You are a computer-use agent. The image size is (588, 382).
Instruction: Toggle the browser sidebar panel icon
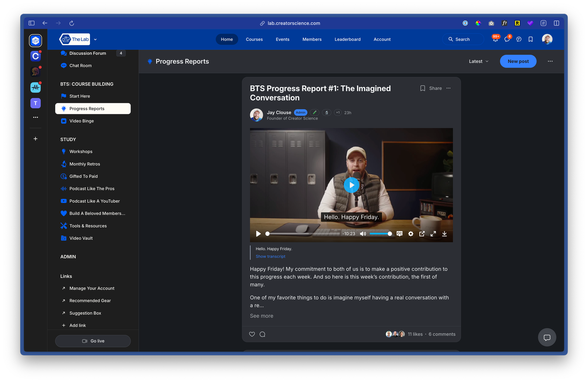point(31,23)
